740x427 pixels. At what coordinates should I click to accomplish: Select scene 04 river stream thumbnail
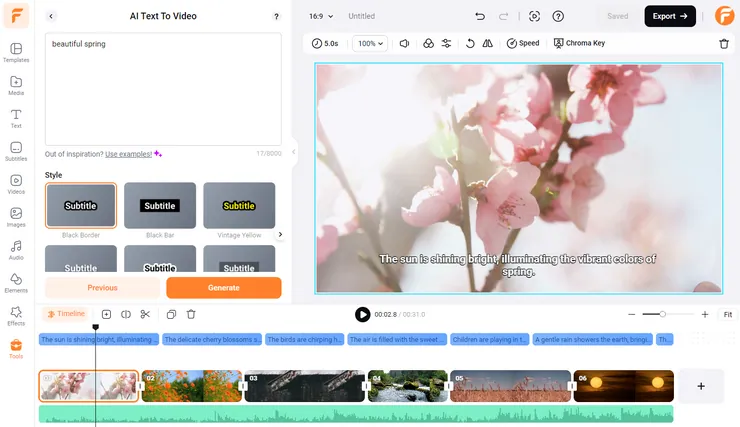[x=408, y=386]
